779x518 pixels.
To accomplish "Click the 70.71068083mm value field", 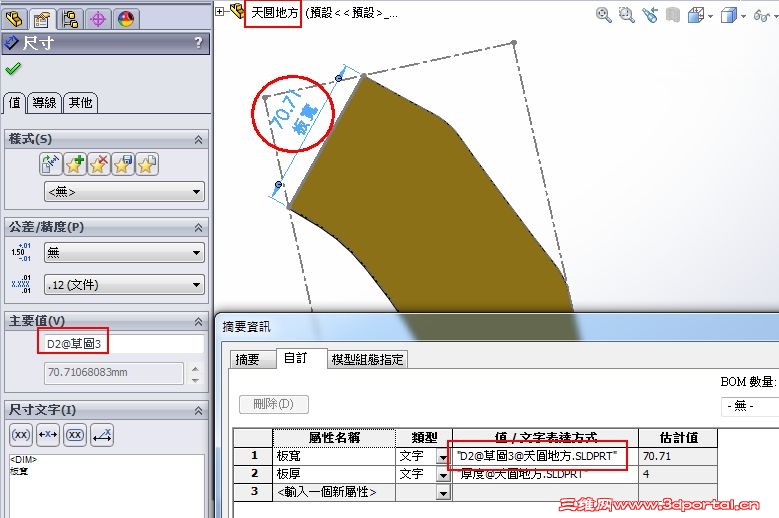I will click(114, 372).
